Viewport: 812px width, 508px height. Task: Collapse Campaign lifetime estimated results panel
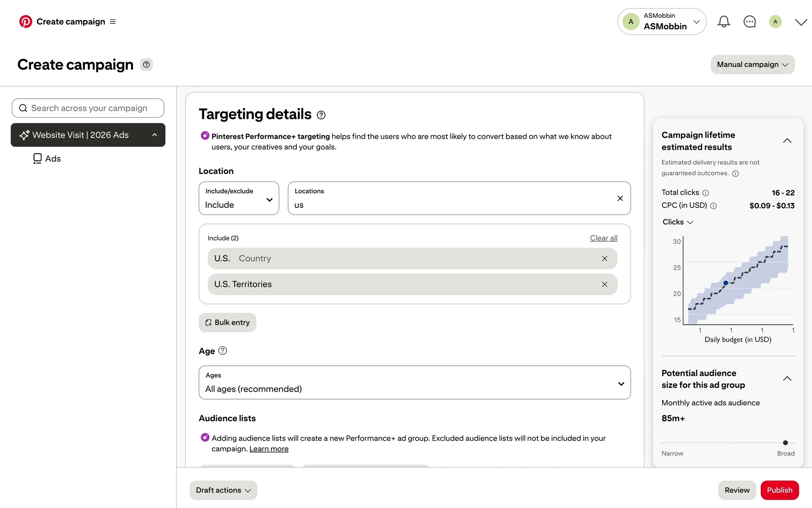click(x=787, y=141)
